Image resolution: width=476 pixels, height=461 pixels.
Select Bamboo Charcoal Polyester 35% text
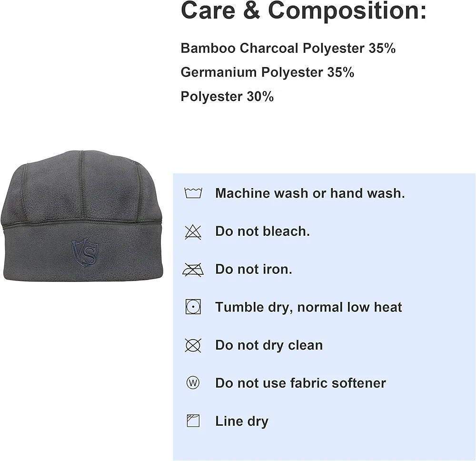click(x=288, y=48)
